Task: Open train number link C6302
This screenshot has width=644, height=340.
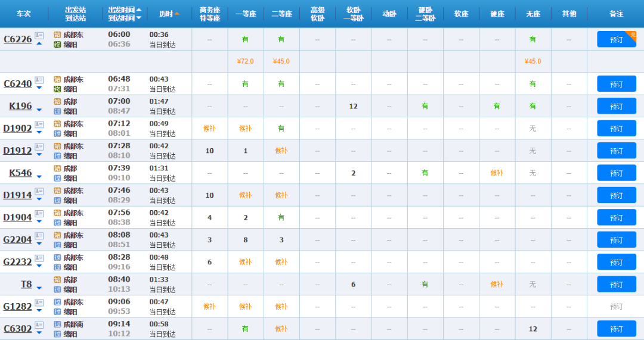Action: [x=18, y=329]
